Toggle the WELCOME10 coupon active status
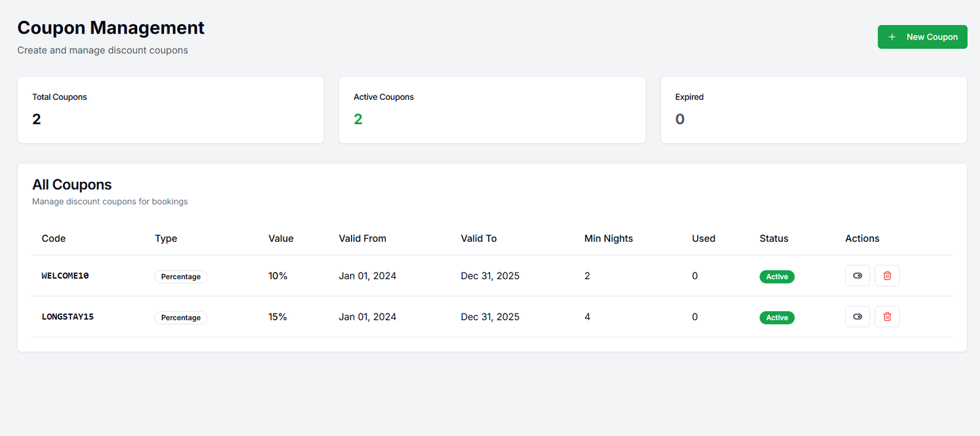980x436 pixels. [858, 276]
